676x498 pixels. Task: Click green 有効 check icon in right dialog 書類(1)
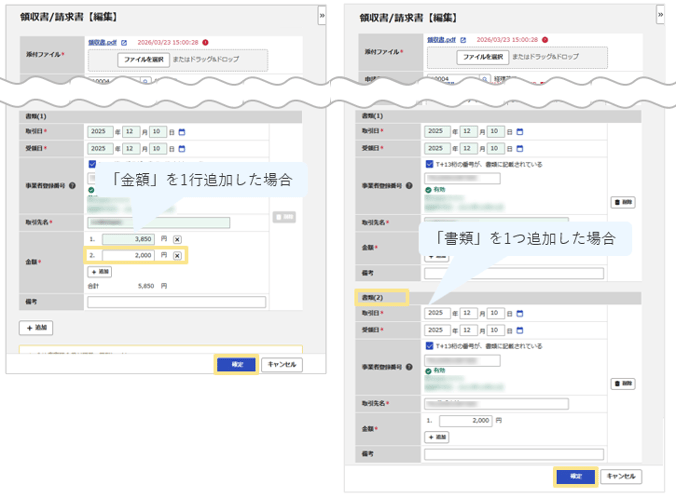point(428,190)
